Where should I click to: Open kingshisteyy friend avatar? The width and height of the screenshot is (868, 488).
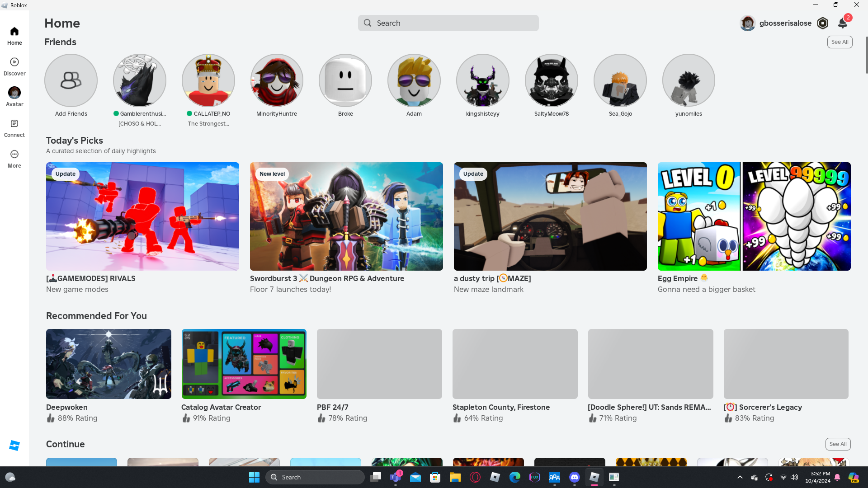(x=483, y=80)
